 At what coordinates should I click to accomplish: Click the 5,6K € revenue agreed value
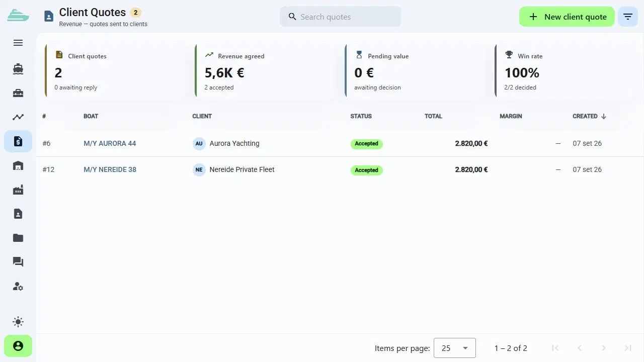(x=224, y=73)
